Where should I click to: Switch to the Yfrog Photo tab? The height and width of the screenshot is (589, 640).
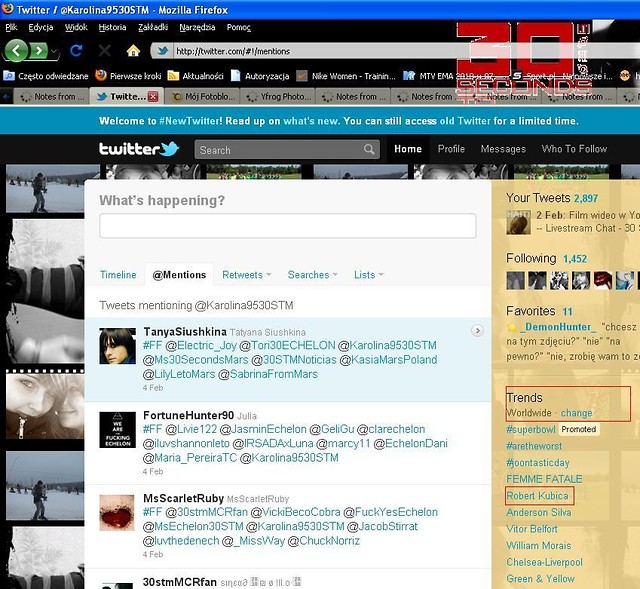pos(278,97)
